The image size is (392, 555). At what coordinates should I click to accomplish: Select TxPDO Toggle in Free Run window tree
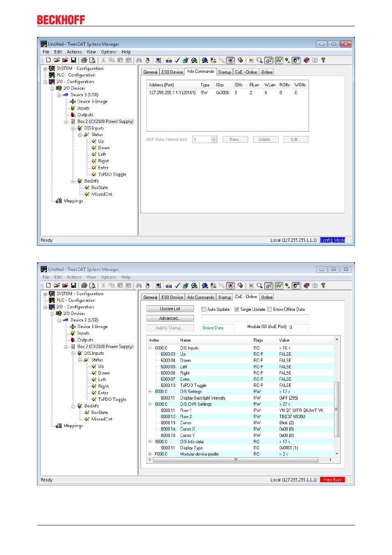[112, 400]
